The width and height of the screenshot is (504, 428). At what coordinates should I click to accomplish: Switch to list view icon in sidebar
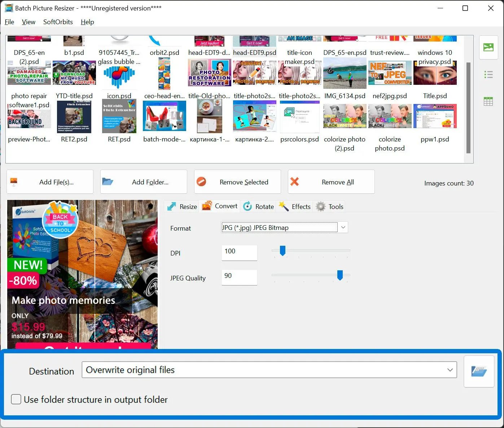pyautogui.click(x=488, y=75)
